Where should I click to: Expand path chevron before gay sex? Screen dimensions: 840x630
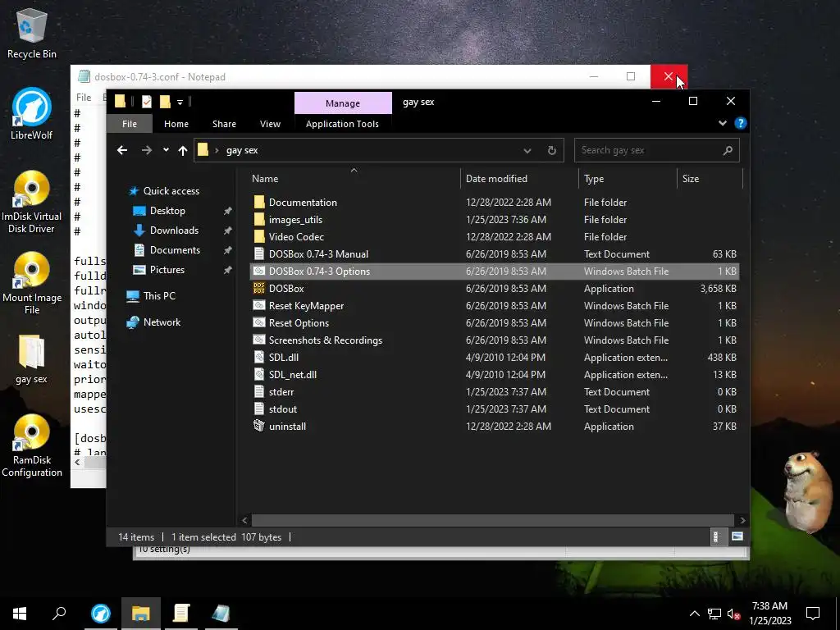coord(217,151)
